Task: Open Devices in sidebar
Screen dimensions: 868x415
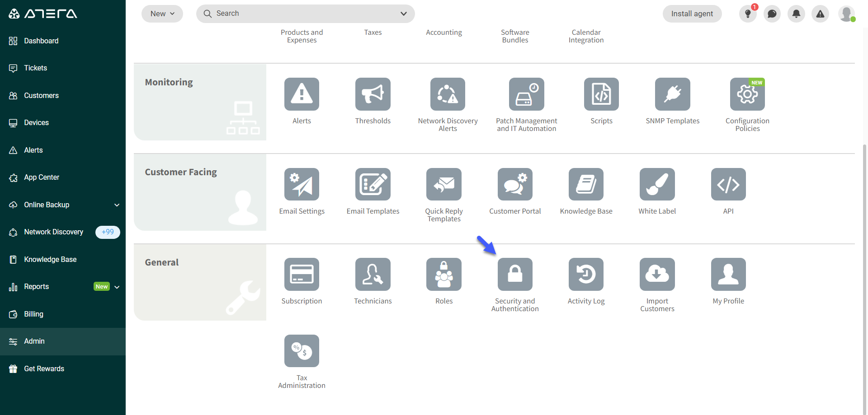Action: 63,122
